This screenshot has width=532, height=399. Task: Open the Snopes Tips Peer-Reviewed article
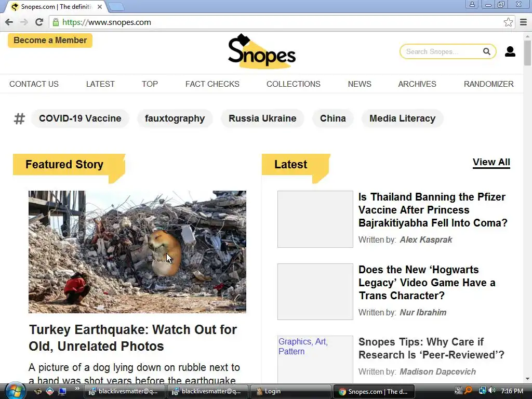[432, 349]
